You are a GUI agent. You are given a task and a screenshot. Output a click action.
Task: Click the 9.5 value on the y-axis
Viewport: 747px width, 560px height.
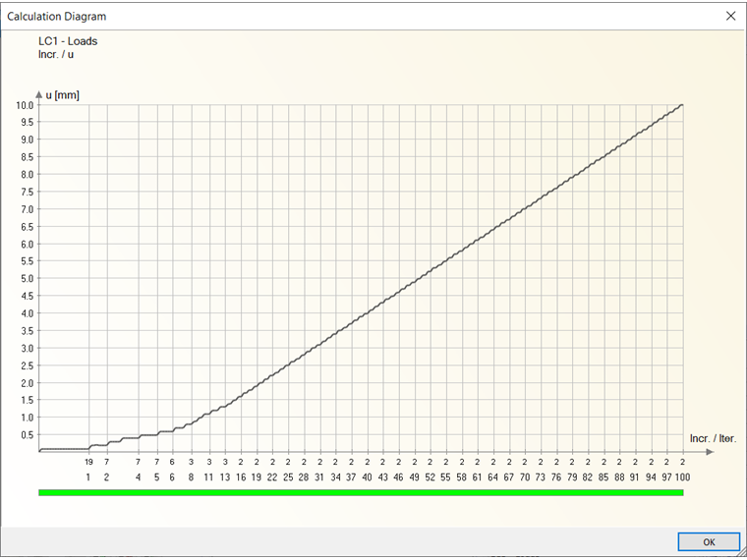coord(28,122)
